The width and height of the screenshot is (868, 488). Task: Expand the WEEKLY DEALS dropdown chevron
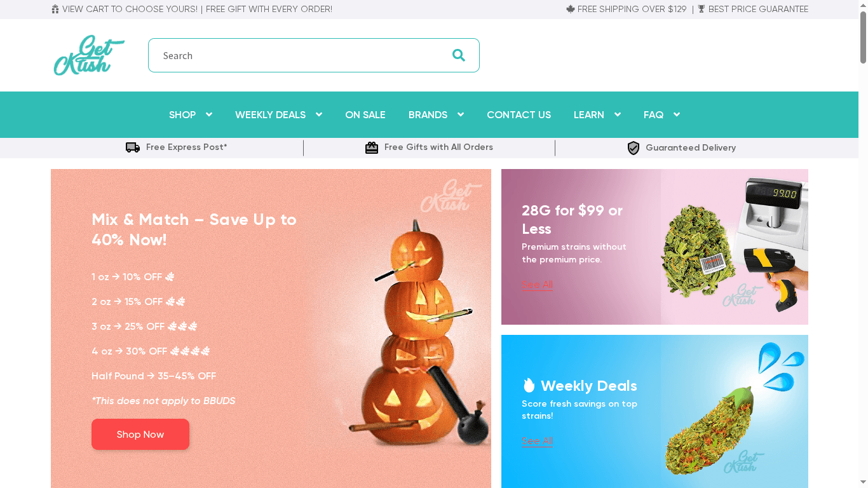pos(318,114)
